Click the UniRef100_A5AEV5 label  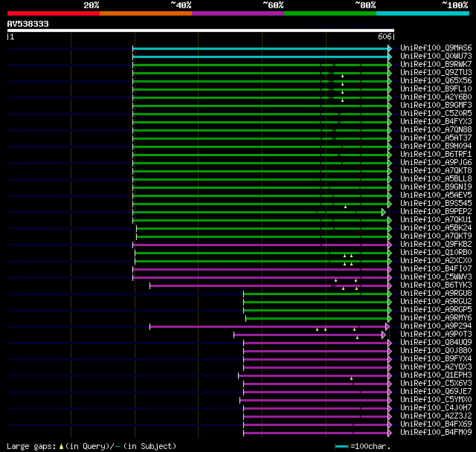coord(436,196)
